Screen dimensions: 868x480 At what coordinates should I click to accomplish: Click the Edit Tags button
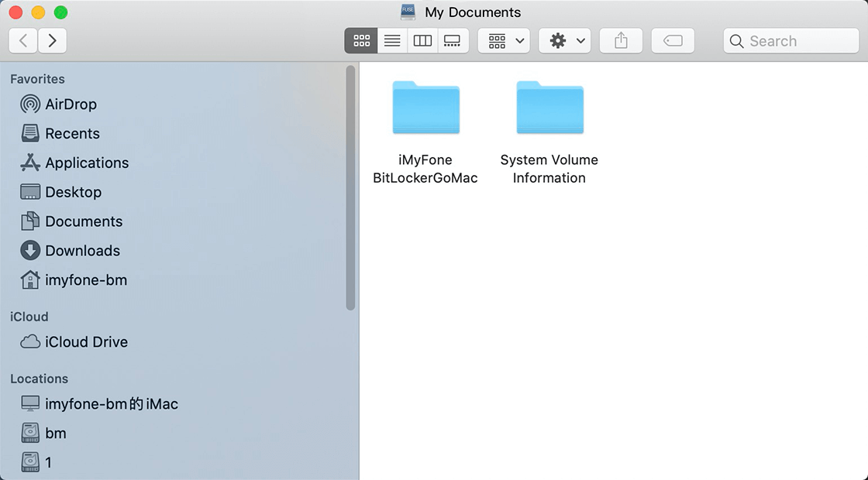coord(672,40)
